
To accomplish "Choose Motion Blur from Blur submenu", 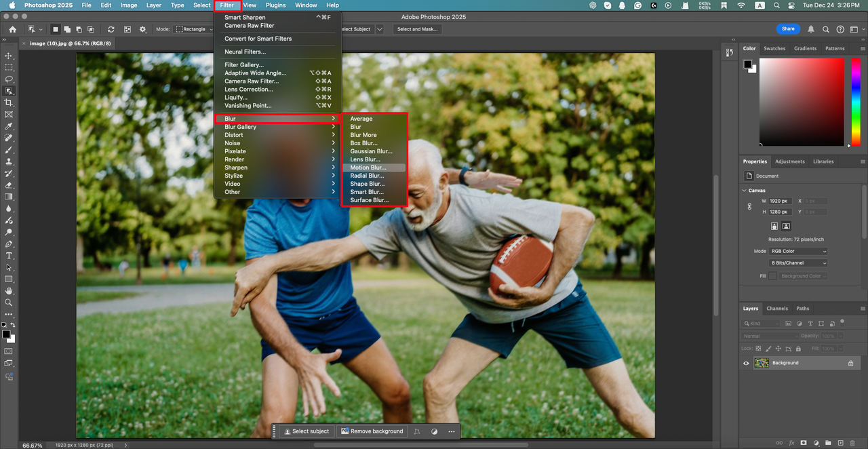I will pos(374,168).
